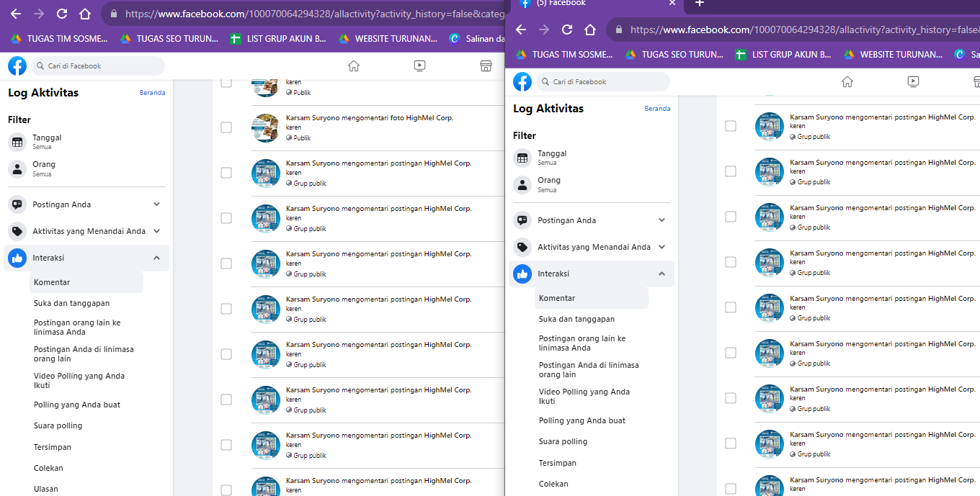
Task: Select Suka dan tanggapan in left window
Action: point(71,303)
